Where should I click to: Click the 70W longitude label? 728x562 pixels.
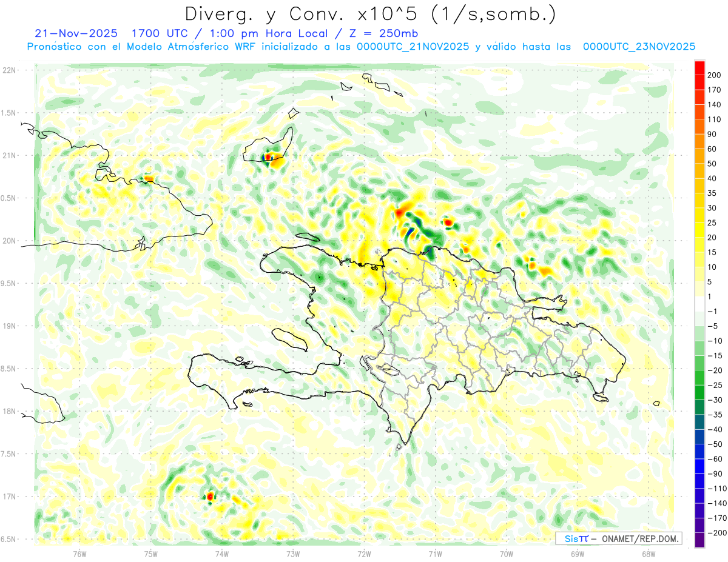[x=507, y=554]
